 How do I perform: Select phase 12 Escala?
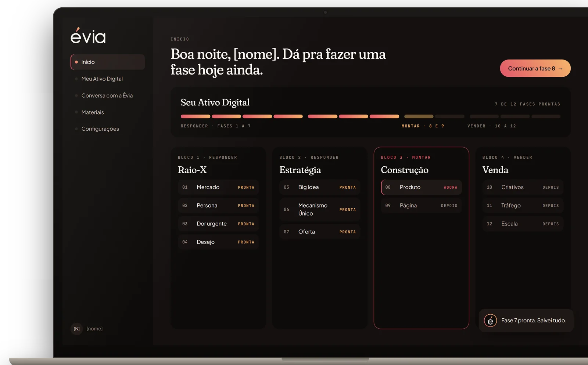pos(523,224)
